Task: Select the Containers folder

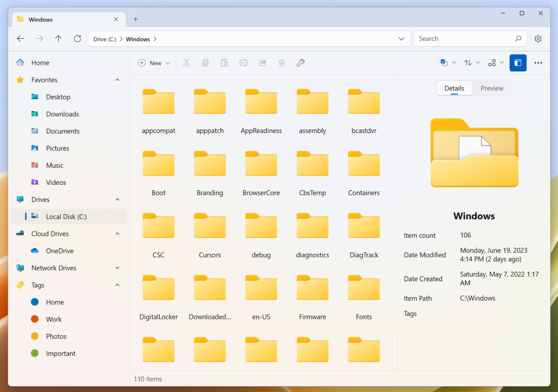Action: (x=364, y=174)
